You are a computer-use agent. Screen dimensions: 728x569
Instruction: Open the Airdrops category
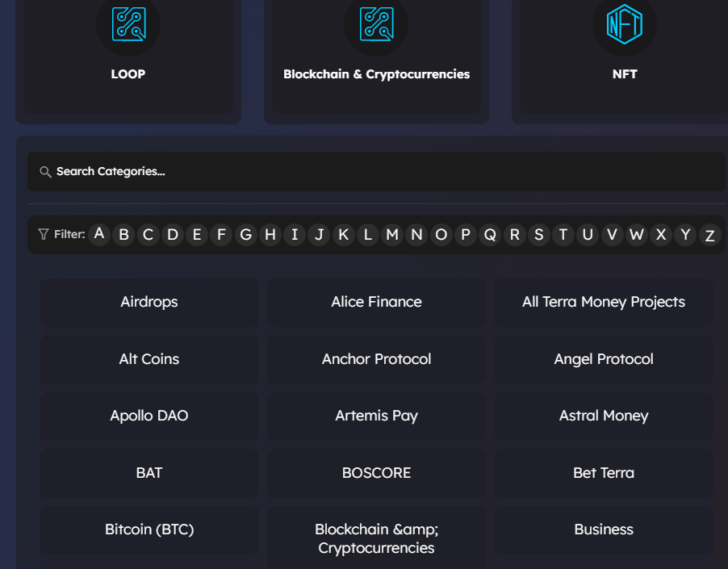tap(149, 302)
